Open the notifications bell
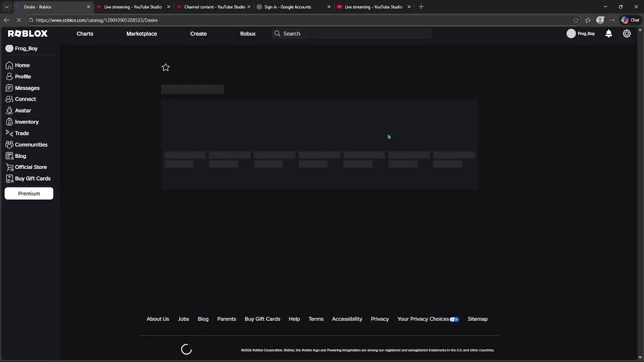 (x=609, y=34)
